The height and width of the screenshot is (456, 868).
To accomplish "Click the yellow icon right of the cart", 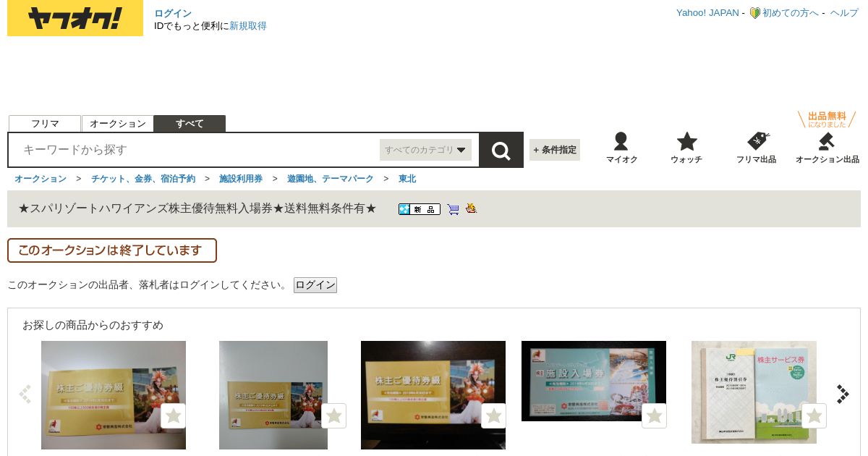I will [472, 208].
